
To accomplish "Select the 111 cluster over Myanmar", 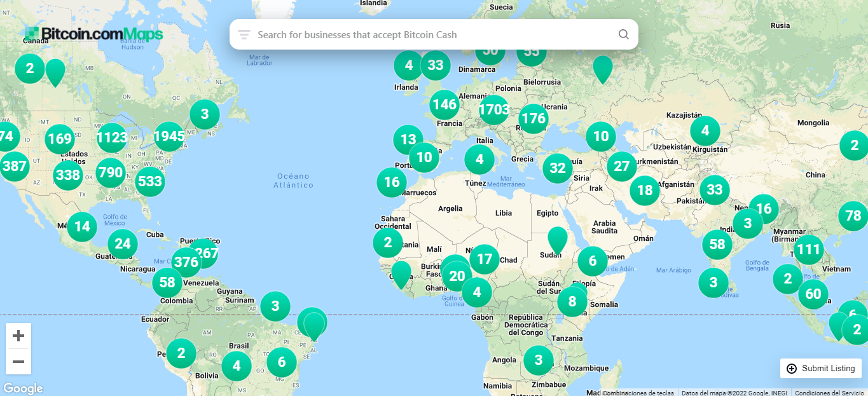I will pyautogui.click(x=808, y=249).
